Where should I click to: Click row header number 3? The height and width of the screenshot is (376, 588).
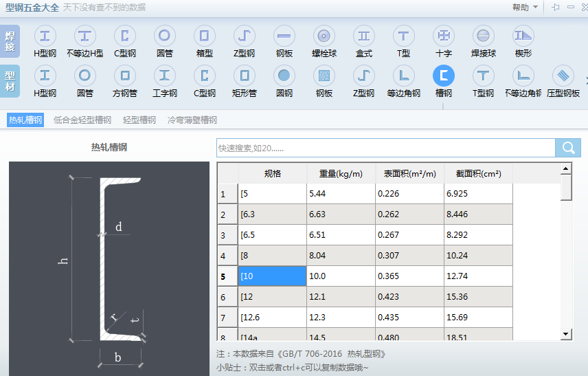(227, 235)
